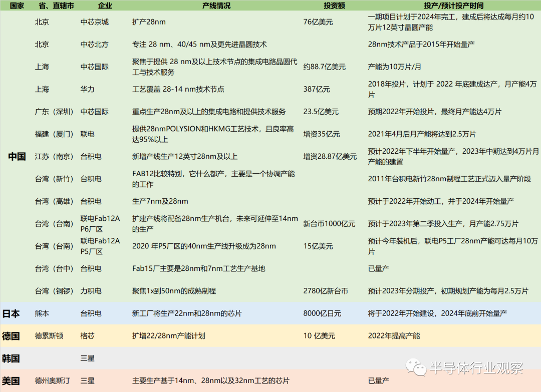The width and height of the screenshot is (541, 392).
Task: Click the '福建（厦门）' location cell
Action: 54,134
